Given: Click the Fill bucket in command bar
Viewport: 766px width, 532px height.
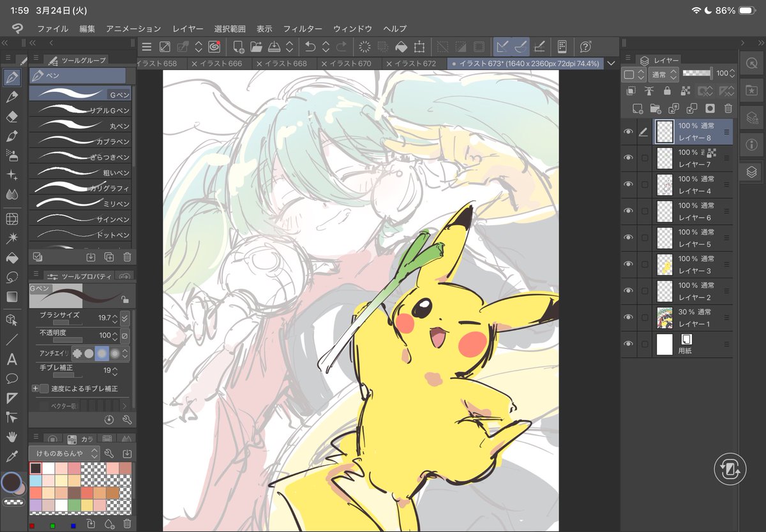Looking at the screenshot, I should point(402,46).
